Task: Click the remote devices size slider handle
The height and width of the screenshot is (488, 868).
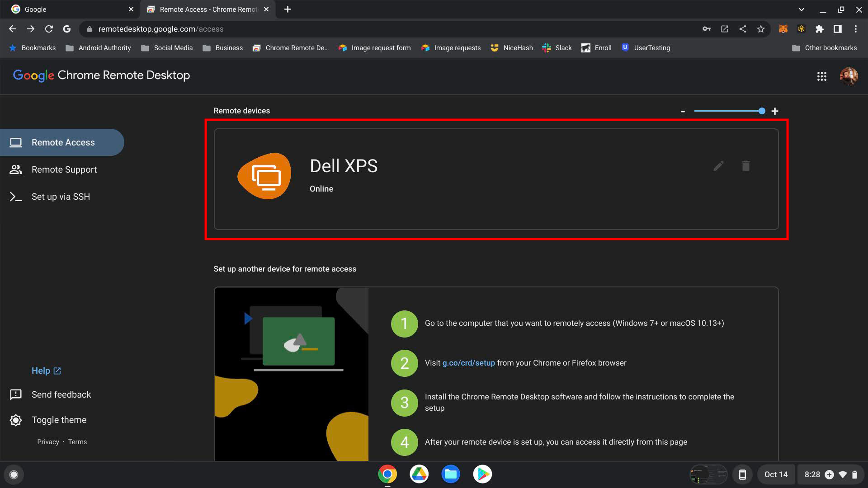Action: tap(762, 111)
